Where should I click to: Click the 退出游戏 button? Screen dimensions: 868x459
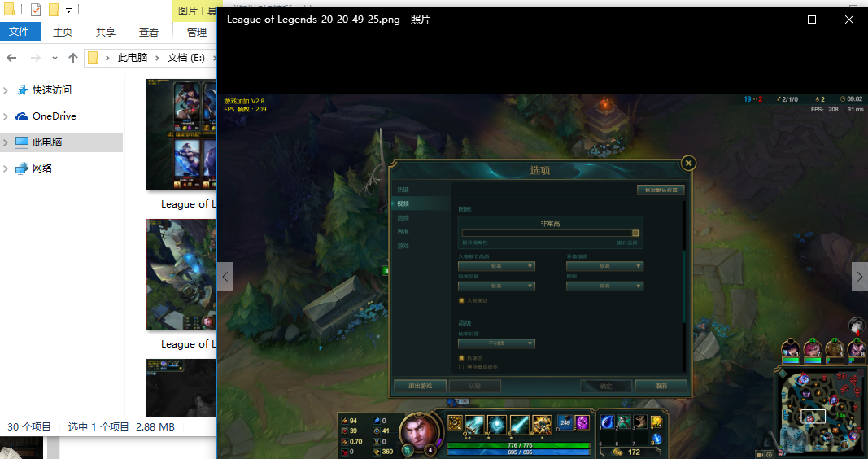[x=420, y=386]
